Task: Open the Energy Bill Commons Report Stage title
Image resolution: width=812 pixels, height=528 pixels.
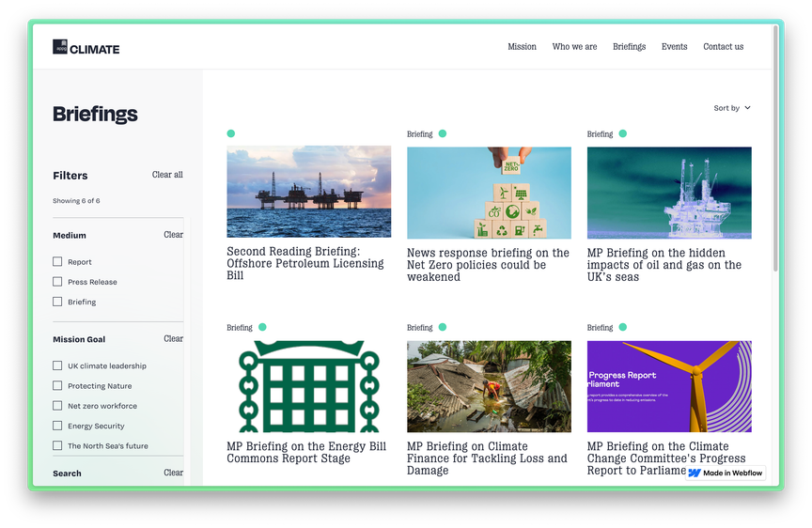Action: (x=306, y=452)
